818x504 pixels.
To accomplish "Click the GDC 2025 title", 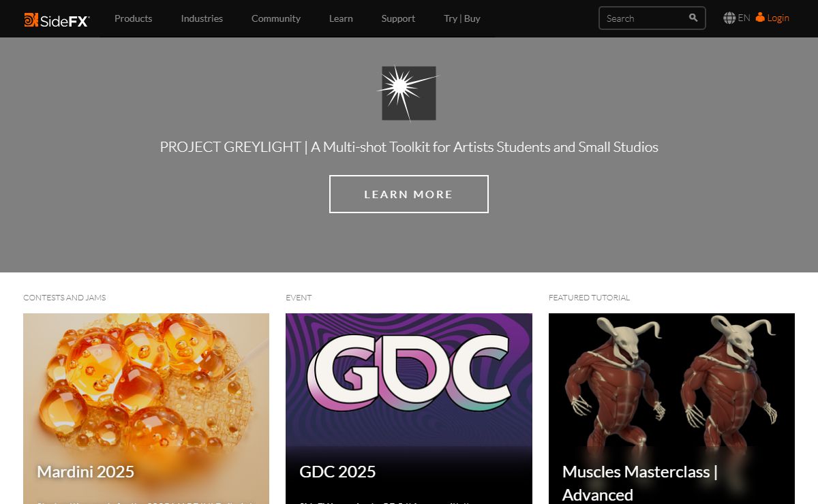I will pos(337,471).
